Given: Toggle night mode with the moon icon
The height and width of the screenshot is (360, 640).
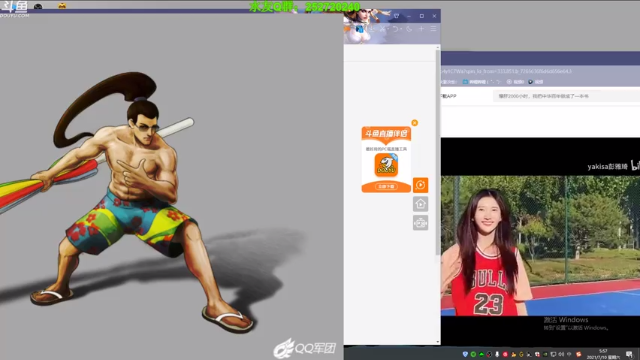Looking at the screenshot, I should coord(409,29).
